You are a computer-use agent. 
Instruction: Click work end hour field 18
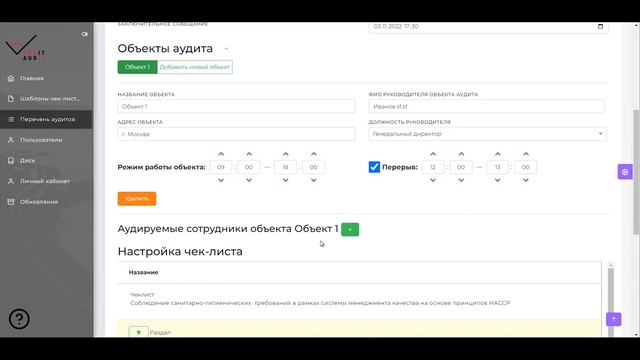(x=286, y=167)
